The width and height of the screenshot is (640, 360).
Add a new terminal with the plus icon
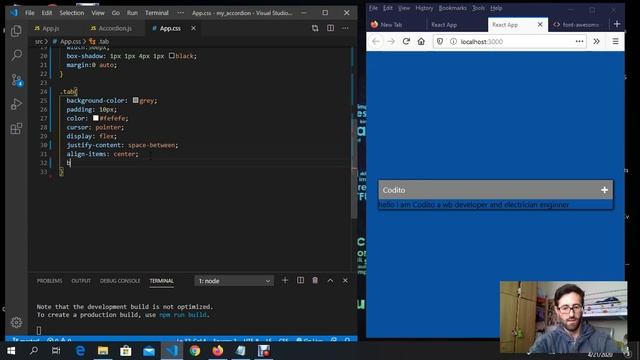[x=285, y=280]
